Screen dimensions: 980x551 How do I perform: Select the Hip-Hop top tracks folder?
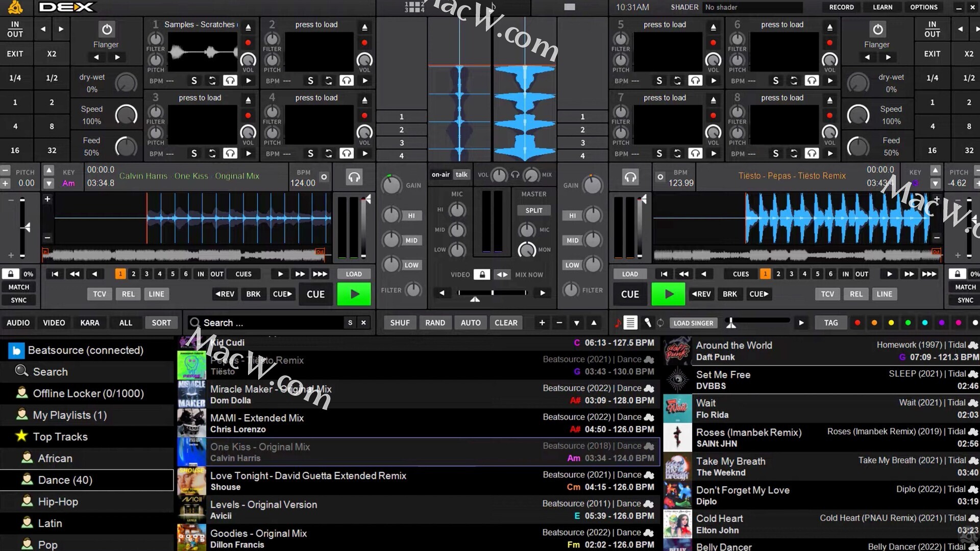coord(58,501)
